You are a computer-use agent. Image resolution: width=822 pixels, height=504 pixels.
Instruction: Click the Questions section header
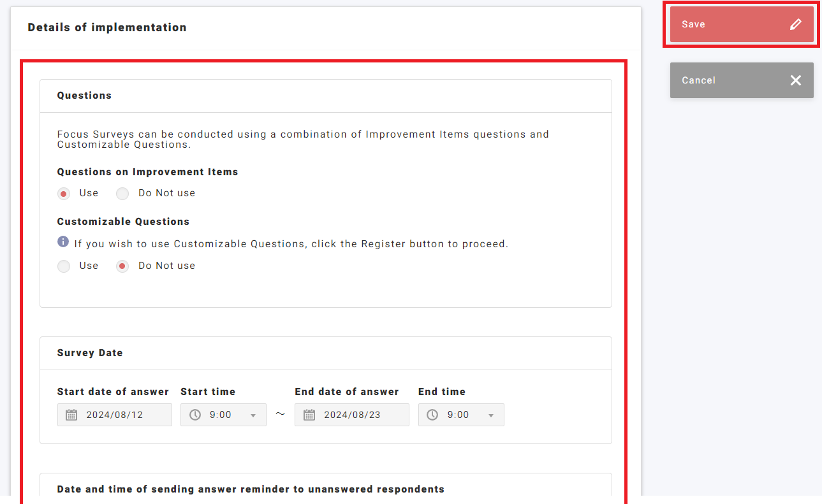pyautogui.click(x=84, y=96)
